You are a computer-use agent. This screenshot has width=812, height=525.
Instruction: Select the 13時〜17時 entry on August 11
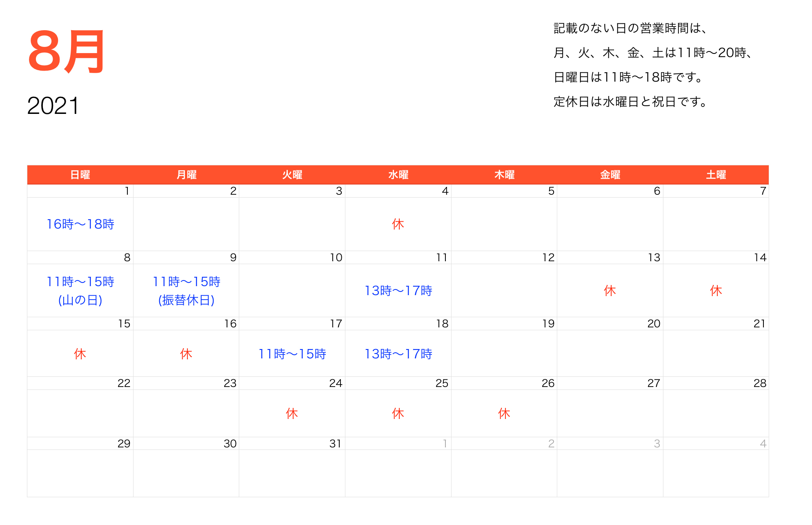(x=398, y=291)
